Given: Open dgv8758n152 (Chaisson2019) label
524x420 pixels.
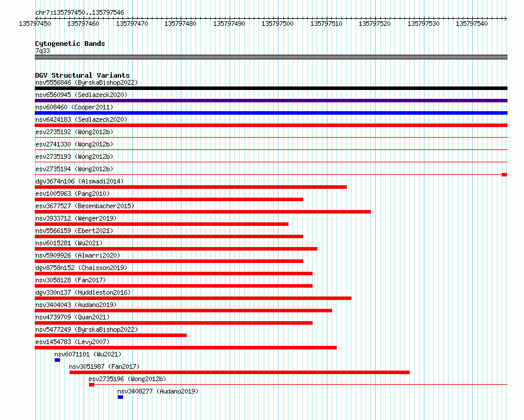Looking at the screenshot, I should pos(81,268).
